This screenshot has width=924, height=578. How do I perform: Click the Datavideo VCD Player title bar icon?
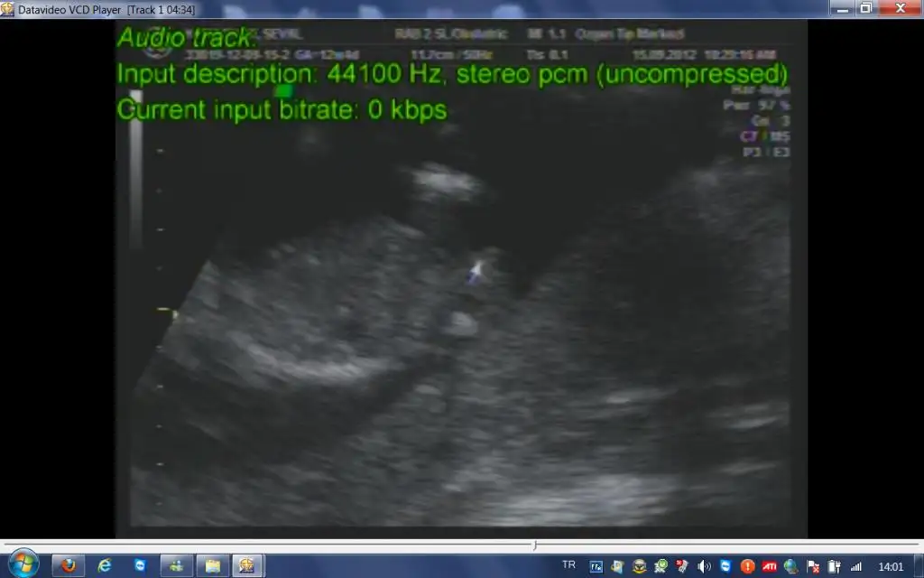pyautogui.click(x=8, y=9)
